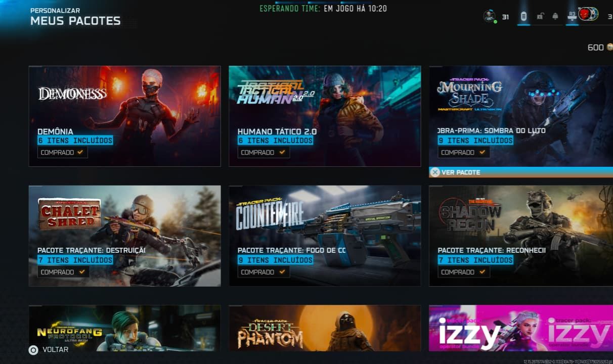Screen dimensions: 613x364
Task: Click the unlocked padlock icon
Action: [x=540, y=17]
